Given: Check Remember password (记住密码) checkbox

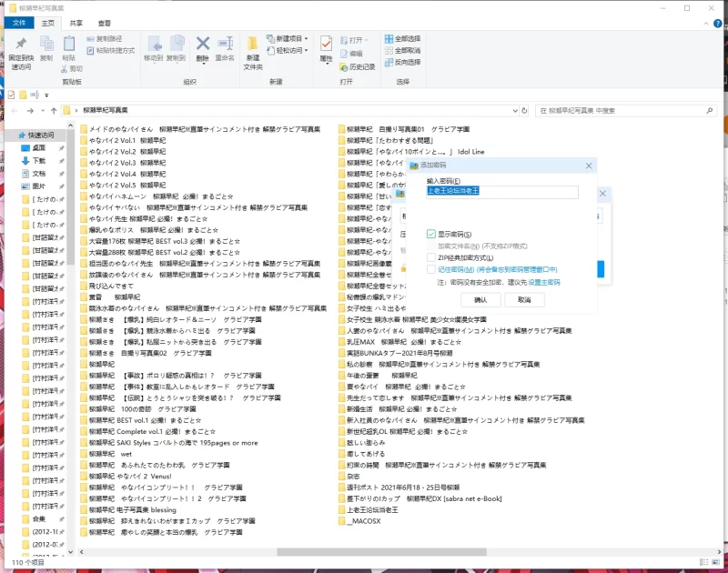Looking at the screenshot, I should click(x=430, y=269).
